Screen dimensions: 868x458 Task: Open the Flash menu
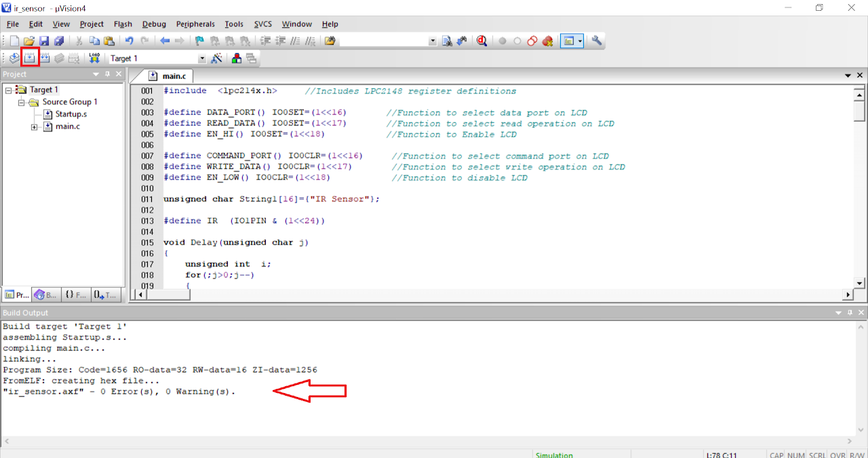tap(123, 24)
